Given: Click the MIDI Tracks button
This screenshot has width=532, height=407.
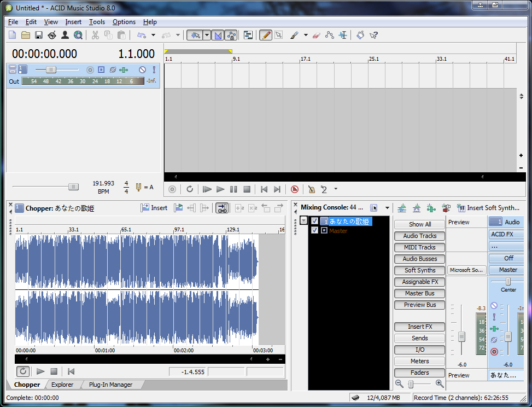Looking at the screenshot, I should 420,247.
